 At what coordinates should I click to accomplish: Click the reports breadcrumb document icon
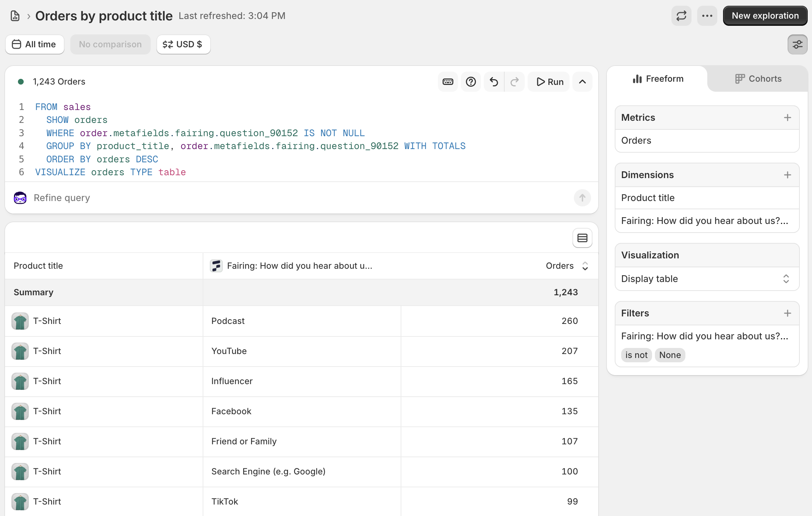point(15,16)
